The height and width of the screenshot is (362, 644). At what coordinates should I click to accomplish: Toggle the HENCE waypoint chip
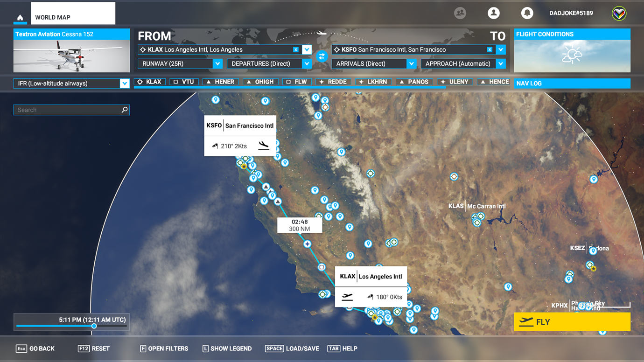[493, 81]
